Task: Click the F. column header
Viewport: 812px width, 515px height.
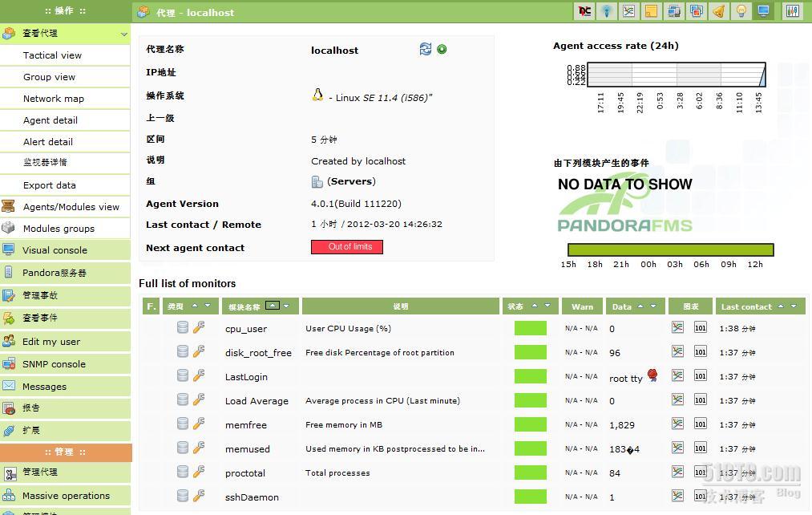Action: (x=151, y=306)
